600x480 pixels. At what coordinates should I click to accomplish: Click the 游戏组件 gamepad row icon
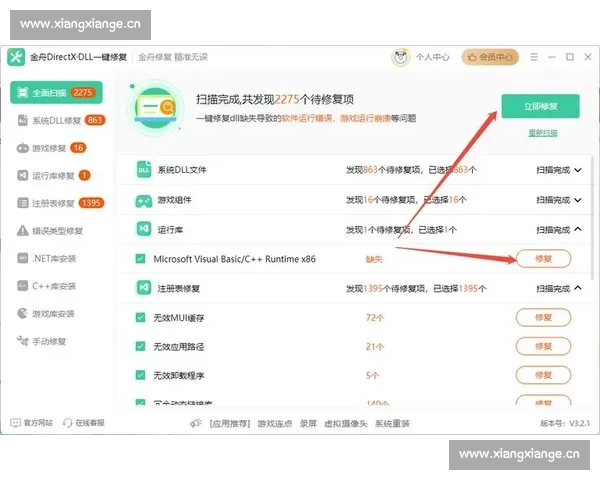point(143,200)
